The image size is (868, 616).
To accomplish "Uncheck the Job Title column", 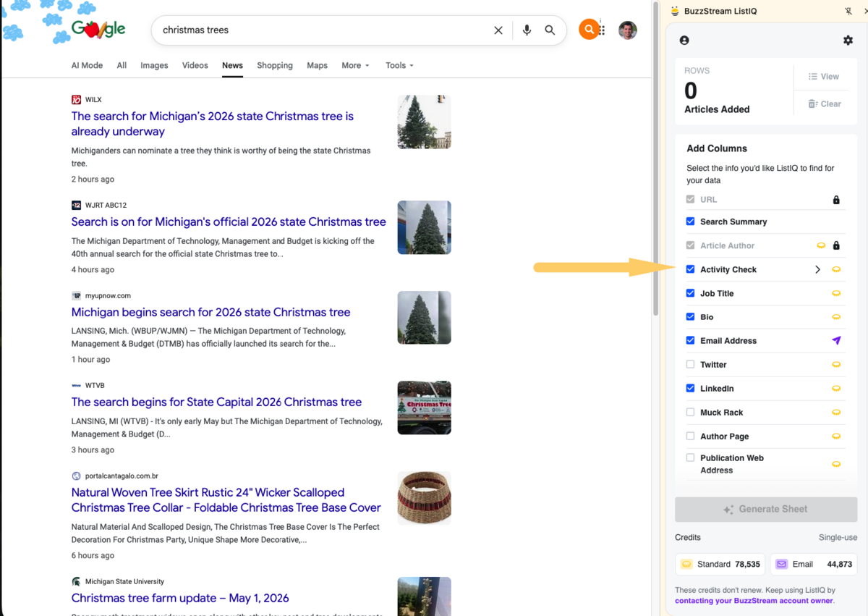I will [690, 293].
